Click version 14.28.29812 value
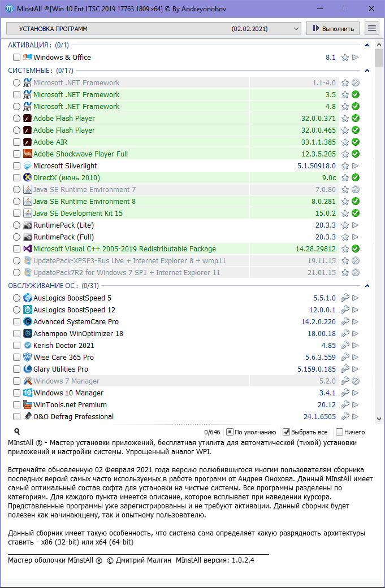This screenshot has height=588, width=385. (315, 249)
